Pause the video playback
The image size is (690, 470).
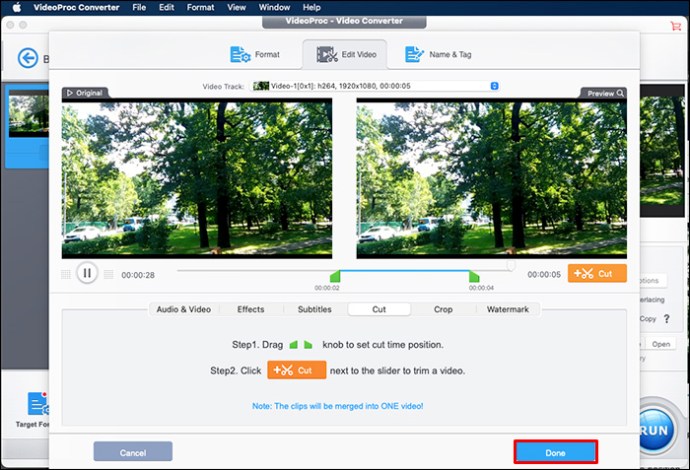[87, 273]
